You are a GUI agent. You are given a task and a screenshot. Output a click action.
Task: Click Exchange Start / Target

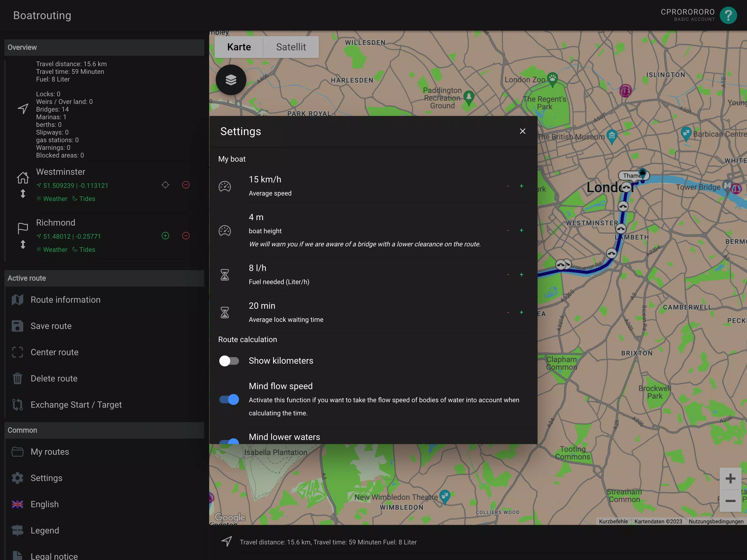click(76, 405)
